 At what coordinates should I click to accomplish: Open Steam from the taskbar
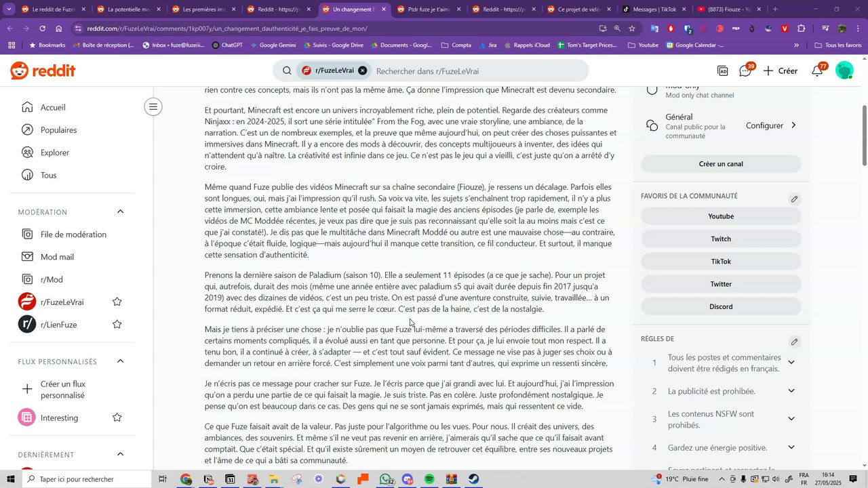(473, 479)
